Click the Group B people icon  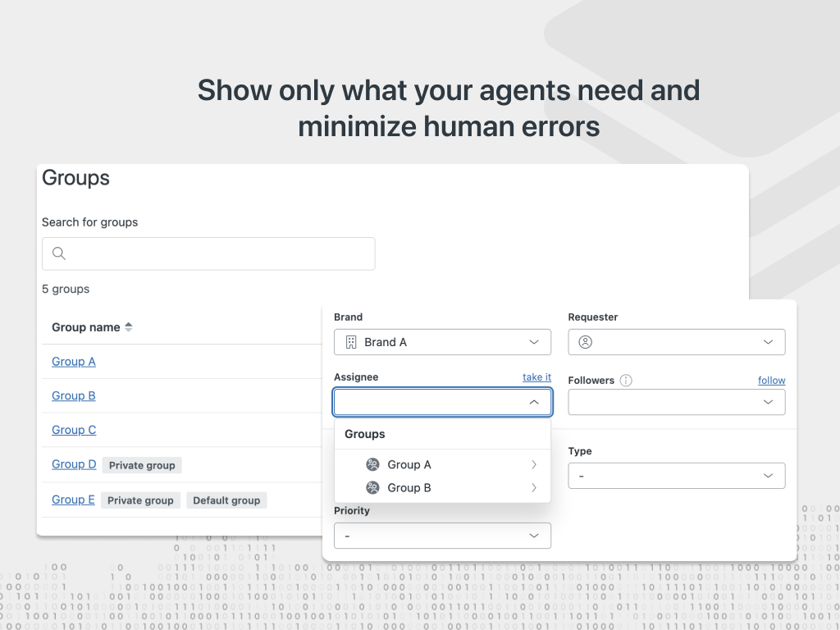coord(372,487)
